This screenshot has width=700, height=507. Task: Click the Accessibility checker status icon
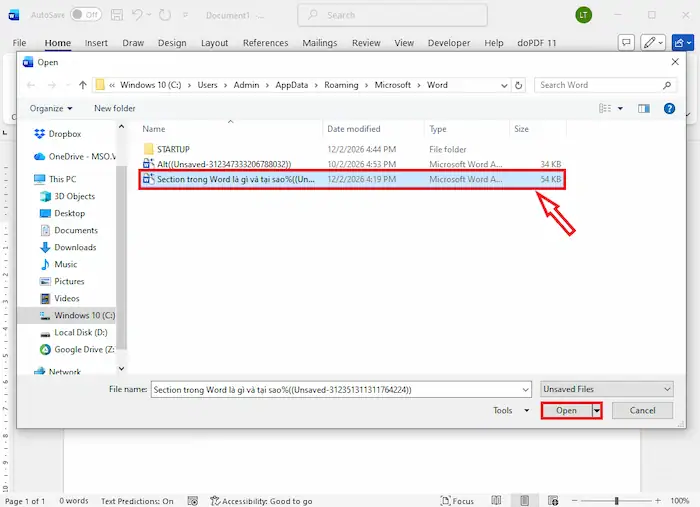pyautogui.click(x=215, y=501)
